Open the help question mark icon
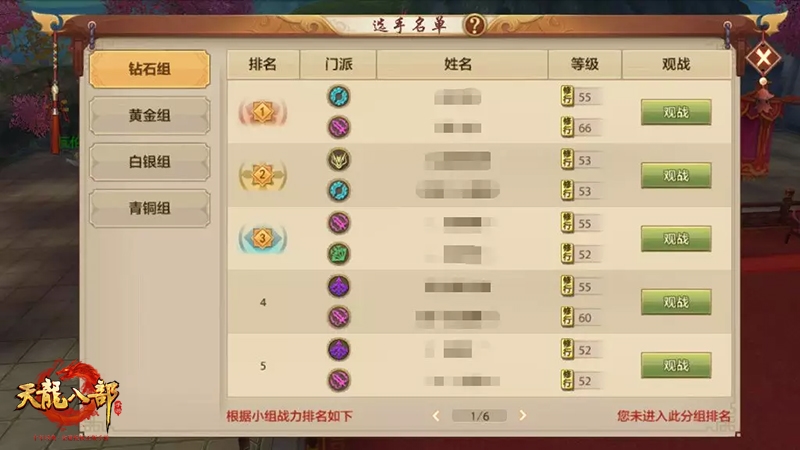 [474, 24]
